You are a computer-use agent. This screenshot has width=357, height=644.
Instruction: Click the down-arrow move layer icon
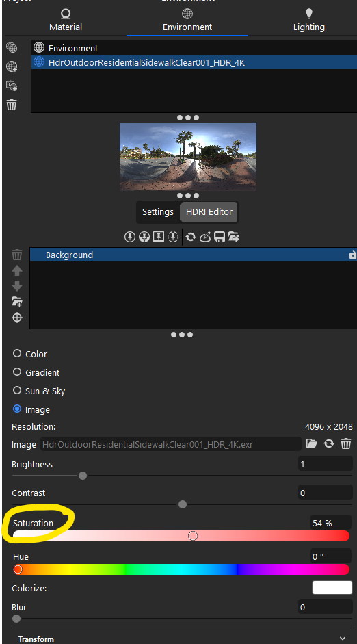pos(17,286)
